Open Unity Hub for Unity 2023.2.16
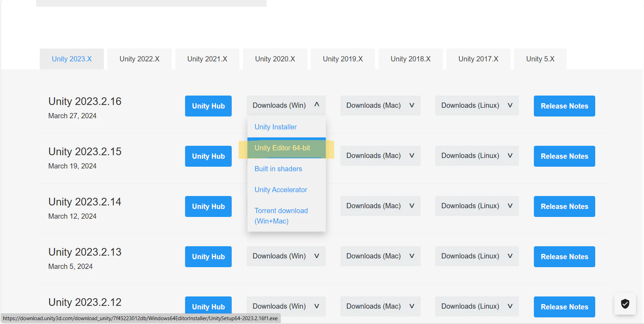This screenshot has width=644, height=324. point(208,106)
